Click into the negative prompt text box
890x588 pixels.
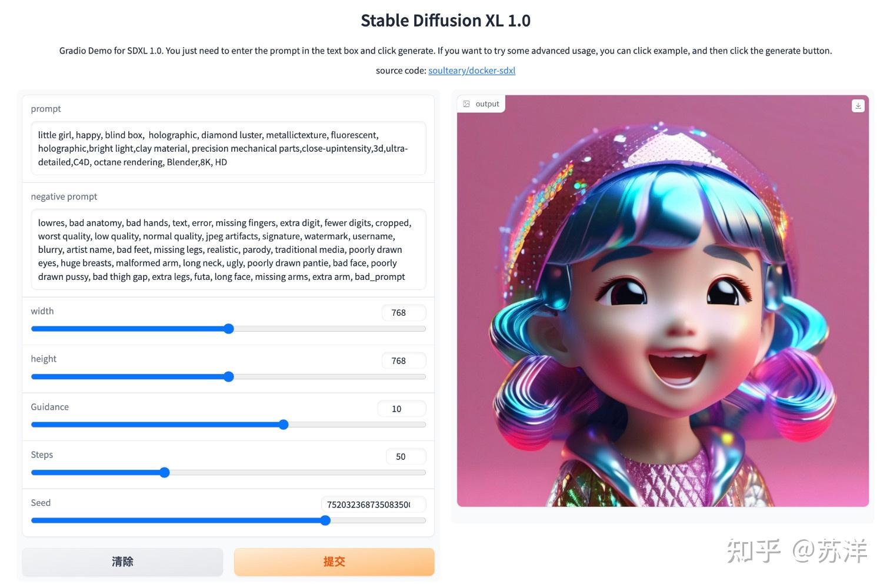(228, 249)
